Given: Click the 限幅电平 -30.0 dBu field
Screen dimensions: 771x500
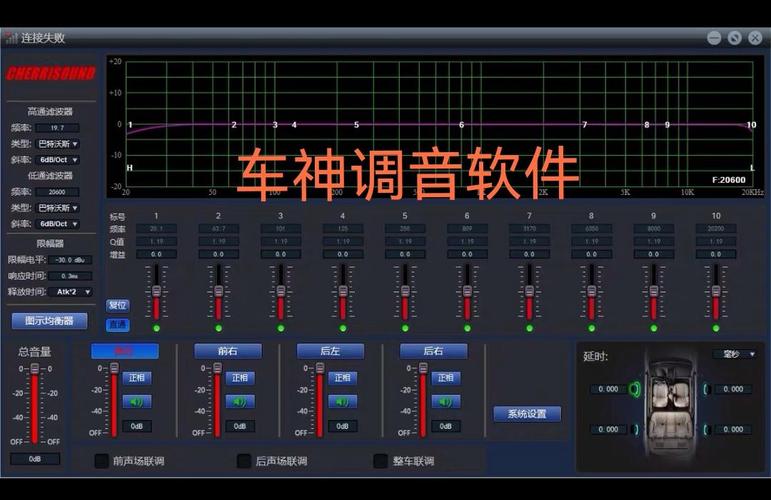Looking at the screenshot, I should click(x=70, y=260).
